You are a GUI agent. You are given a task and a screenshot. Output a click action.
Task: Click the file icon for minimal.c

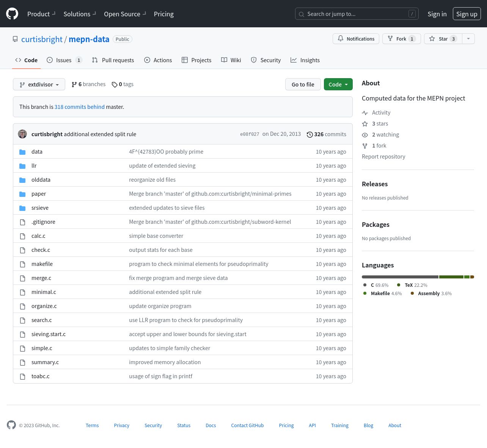22,292
